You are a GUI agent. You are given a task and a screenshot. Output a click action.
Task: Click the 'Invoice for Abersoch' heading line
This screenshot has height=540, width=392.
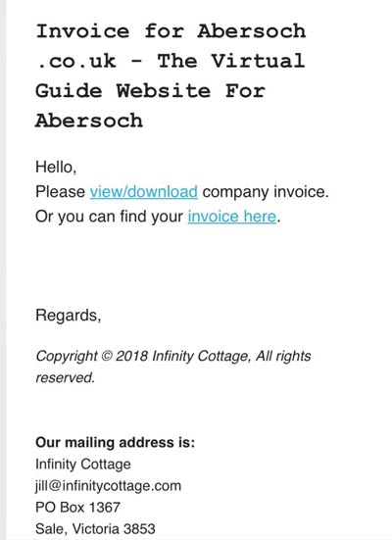[171, 31]
